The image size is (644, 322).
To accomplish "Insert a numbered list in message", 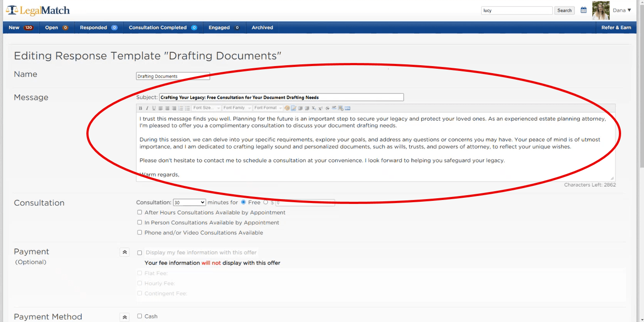I will click(181, 108).
